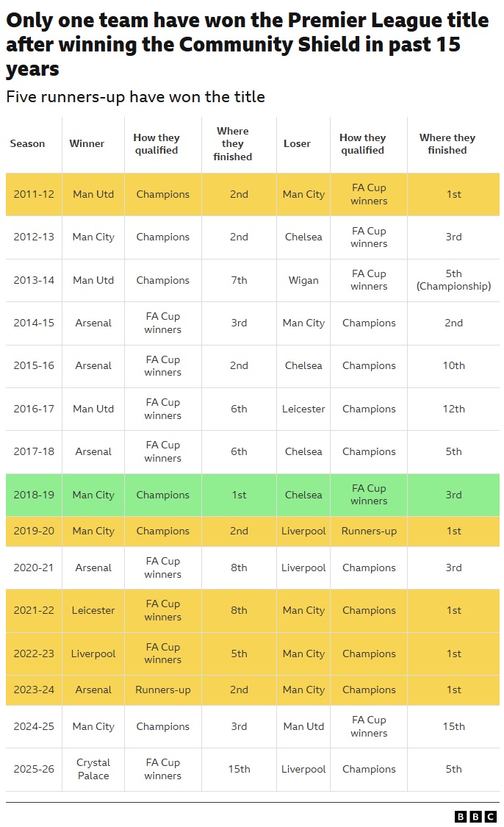Click the headline about the Community Shield
Image resolution: width=504 pixels, height=827 pixels.
pyautogui.click(x=248, y=44)
